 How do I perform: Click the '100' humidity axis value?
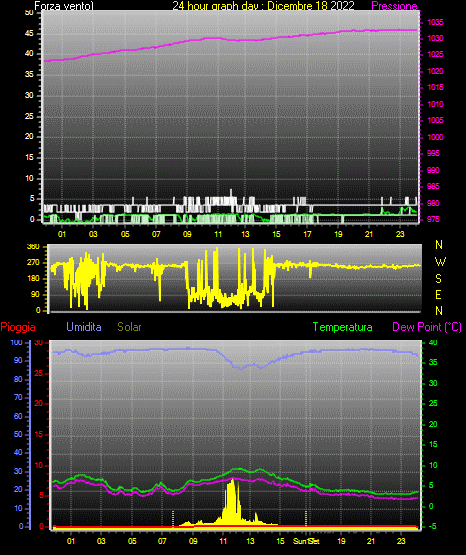coord(16,342)
